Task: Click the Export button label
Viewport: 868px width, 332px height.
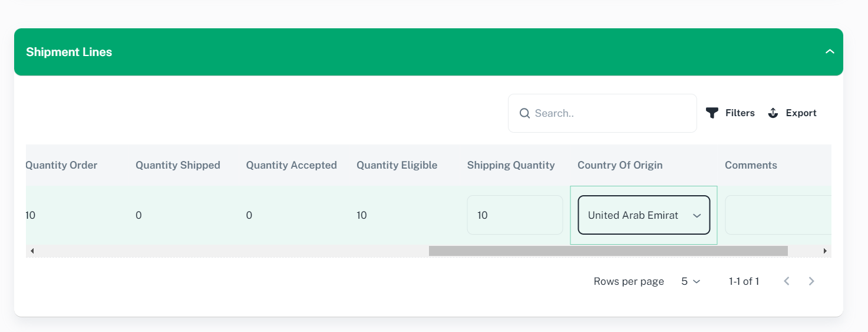Action: [801, 113]
